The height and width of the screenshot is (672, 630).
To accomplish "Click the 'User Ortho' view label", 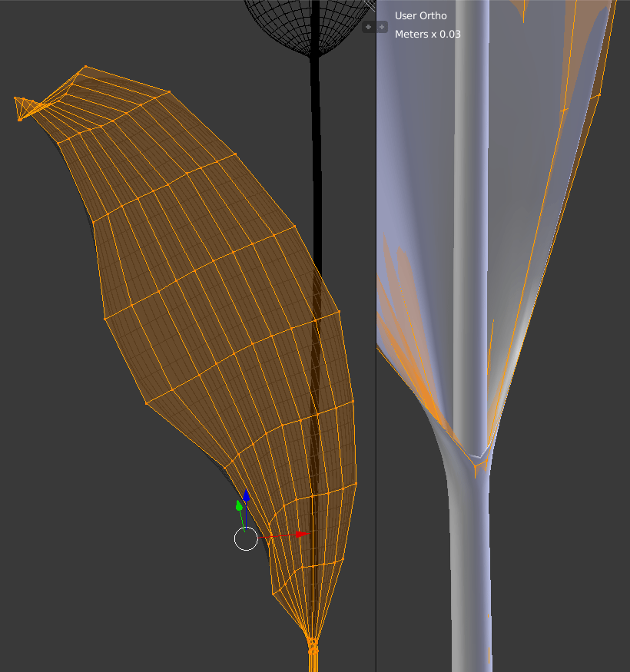I will coord(420,15).
